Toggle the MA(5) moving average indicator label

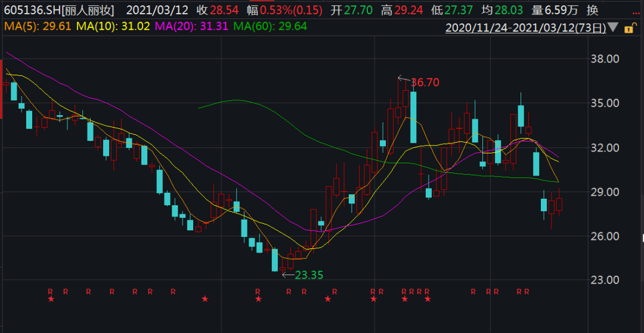(38, 27)
